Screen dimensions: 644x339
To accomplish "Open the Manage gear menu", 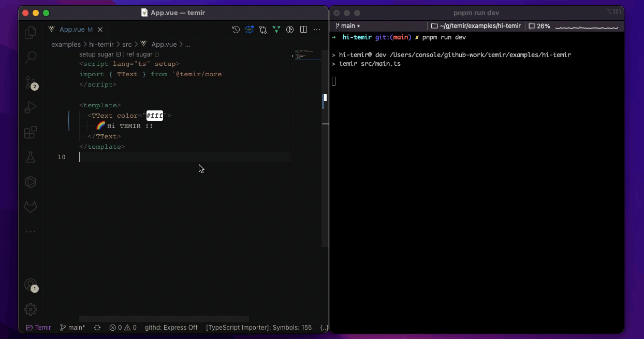I will (x=31, y=309).
